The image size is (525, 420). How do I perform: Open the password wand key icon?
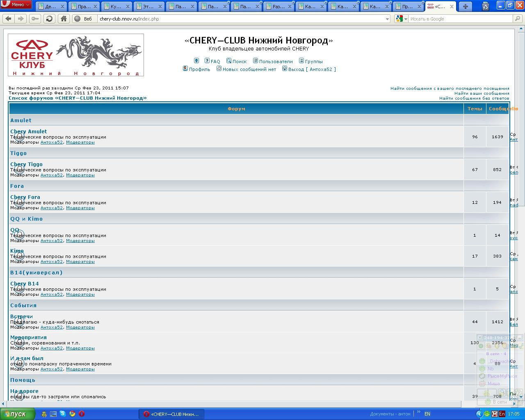[x=35, y=19]
